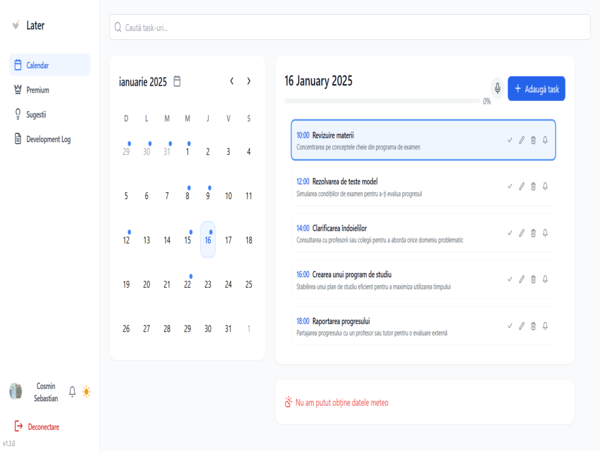Select January 31 in the calendar
The width and height of the screenshot is (600, 451).
228,329
